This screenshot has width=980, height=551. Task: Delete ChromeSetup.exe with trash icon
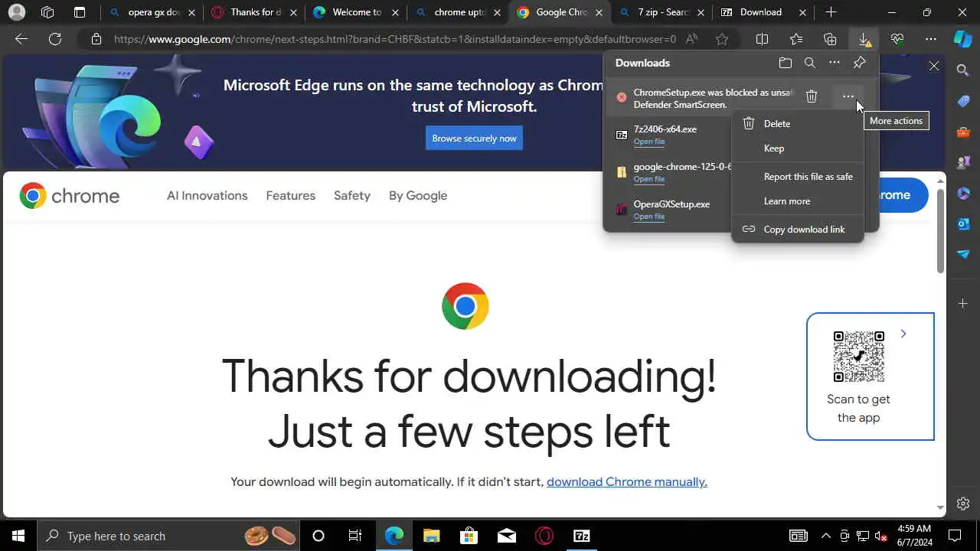point(812,96)
